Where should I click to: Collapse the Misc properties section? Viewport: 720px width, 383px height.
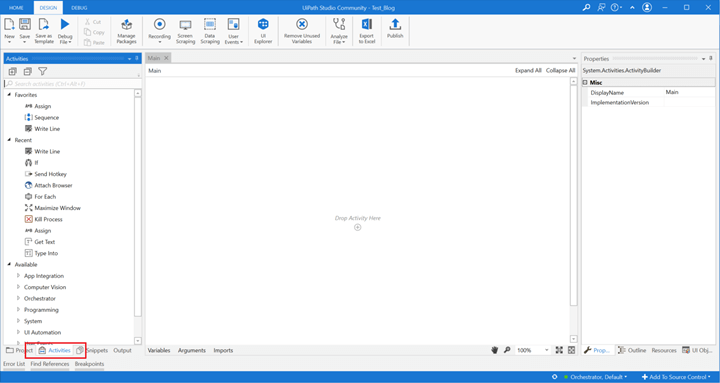(x=585, y=82)
